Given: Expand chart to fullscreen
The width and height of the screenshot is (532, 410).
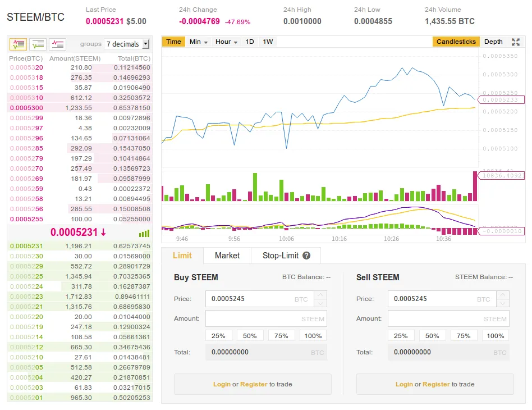Looking at the screenshot, I should 516,42.
